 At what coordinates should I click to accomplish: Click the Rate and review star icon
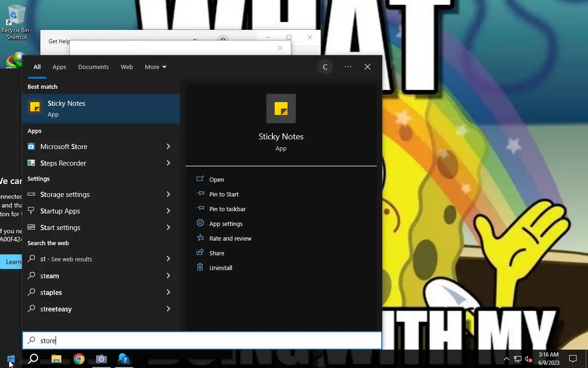pos(200,238)
